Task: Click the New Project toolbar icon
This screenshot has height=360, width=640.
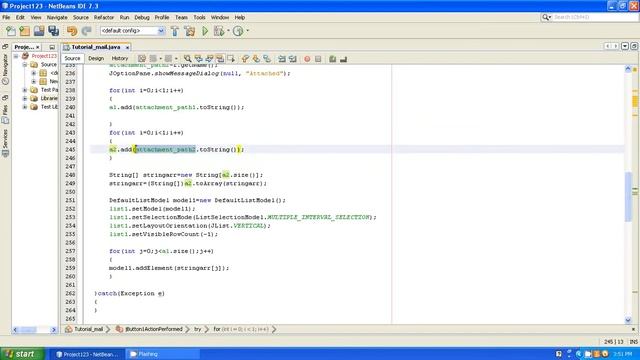Action: click(x=25, y=31)
